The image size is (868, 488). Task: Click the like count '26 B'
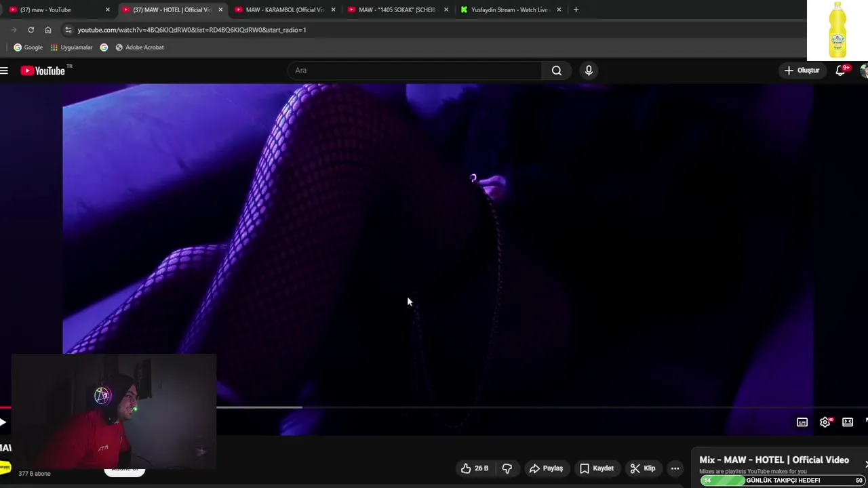[481, 468]
